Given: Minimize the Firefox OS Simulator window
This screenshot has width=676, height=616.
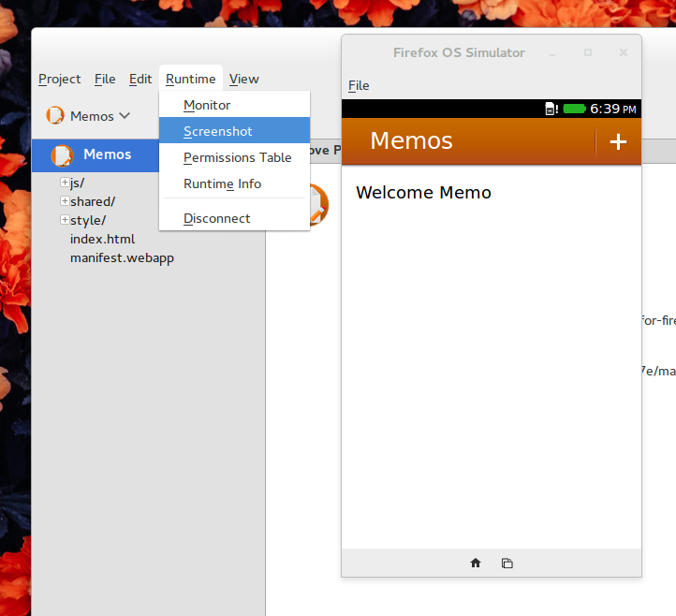Looking at the screenshot, I should click(x=552, y=53).
